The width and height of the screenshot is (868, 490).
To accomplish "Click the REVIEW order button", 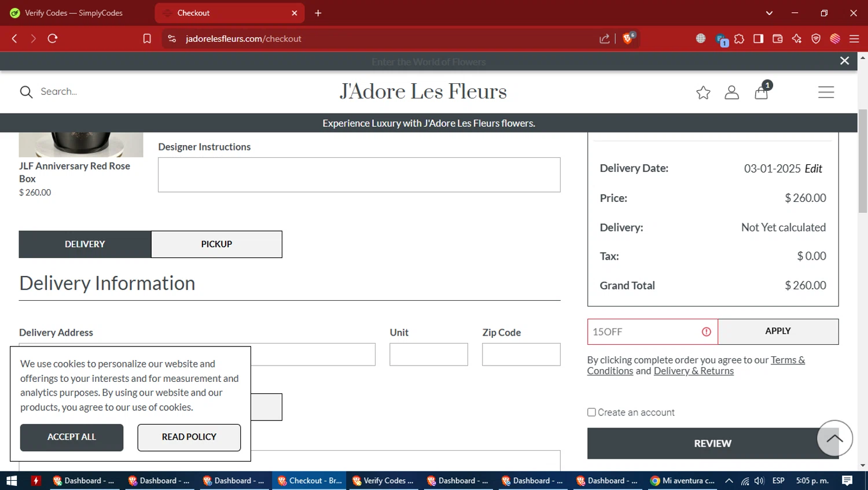I will pos(713,444).
